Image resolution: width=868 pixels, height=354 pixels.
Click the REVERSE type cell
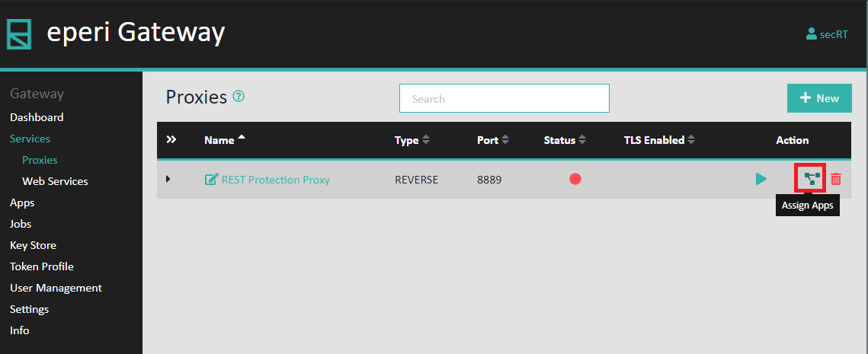[x=416, y=180]
